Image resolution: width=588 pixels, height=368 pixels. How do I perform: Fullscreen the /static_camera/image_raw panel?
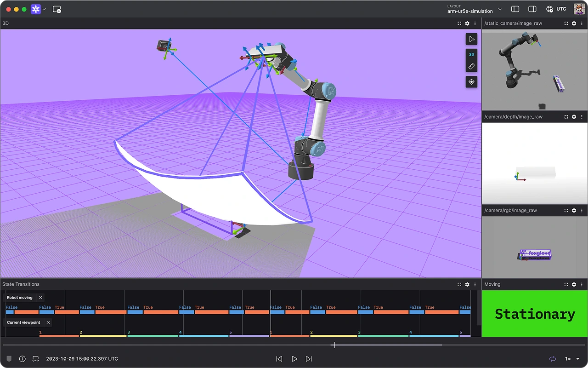click(x=566, y=23)
